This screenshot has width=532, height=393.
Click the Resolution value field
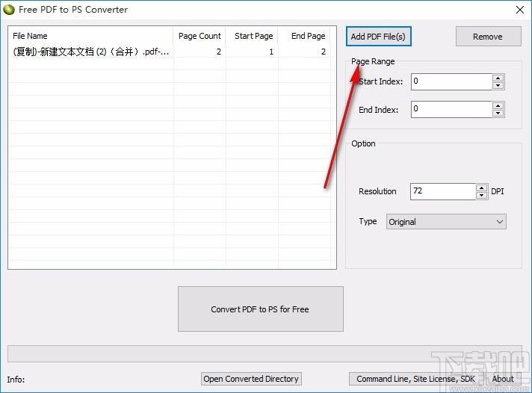click(x=443, y=191)
